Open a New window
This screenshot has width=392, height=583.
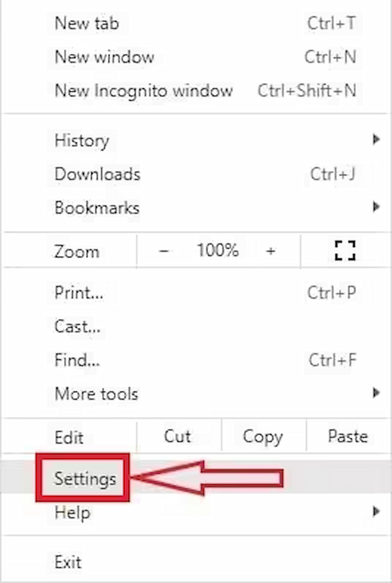click(103, 57)
